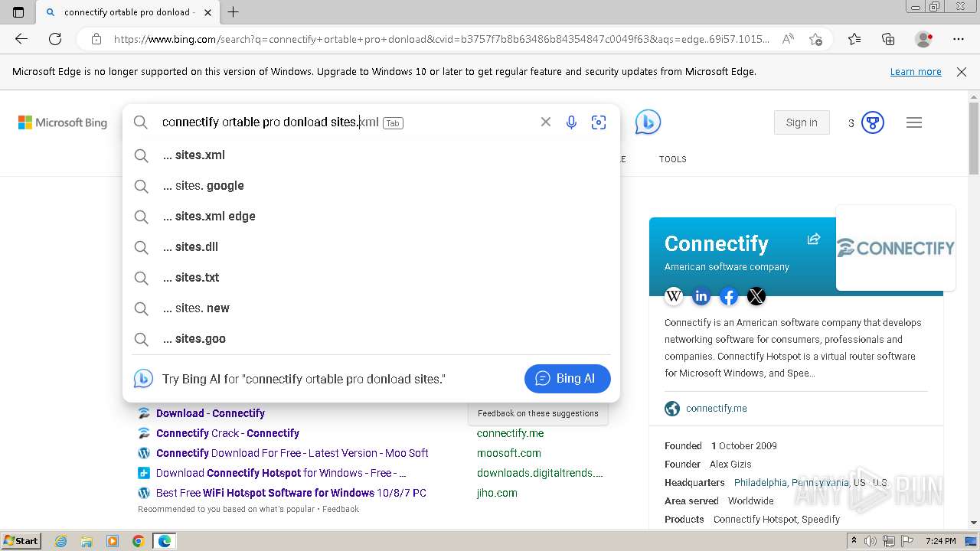Click the Sign in button
This screenshot has height=551, width=980.
[x=802, y=122]
